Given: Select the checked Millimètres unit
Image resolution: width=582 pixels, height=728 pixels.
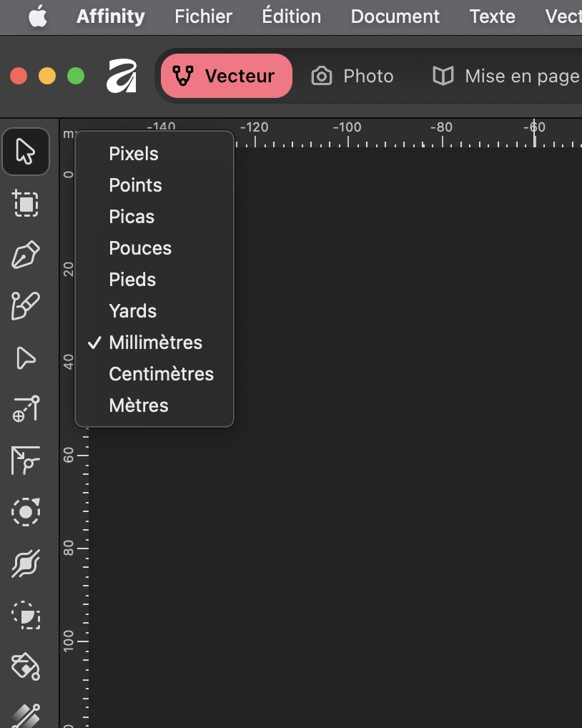Looking at the screenshot, I should point(154,343).
